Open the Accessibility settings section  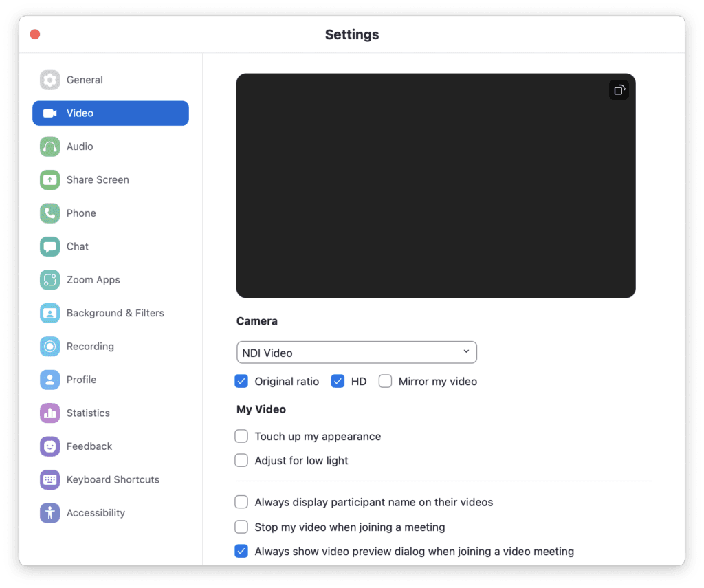96,513
